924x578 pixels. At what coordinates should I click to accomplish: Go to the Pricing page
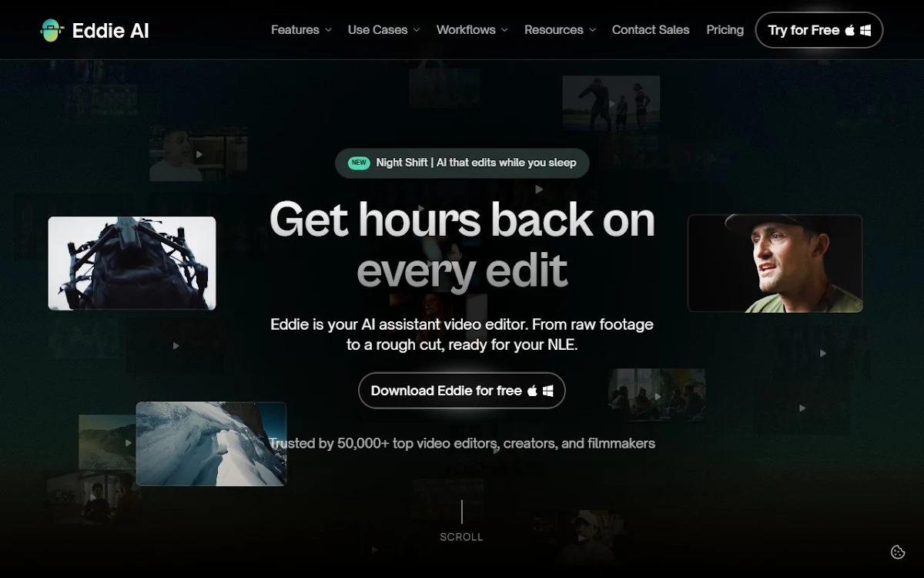coord(725,30)
